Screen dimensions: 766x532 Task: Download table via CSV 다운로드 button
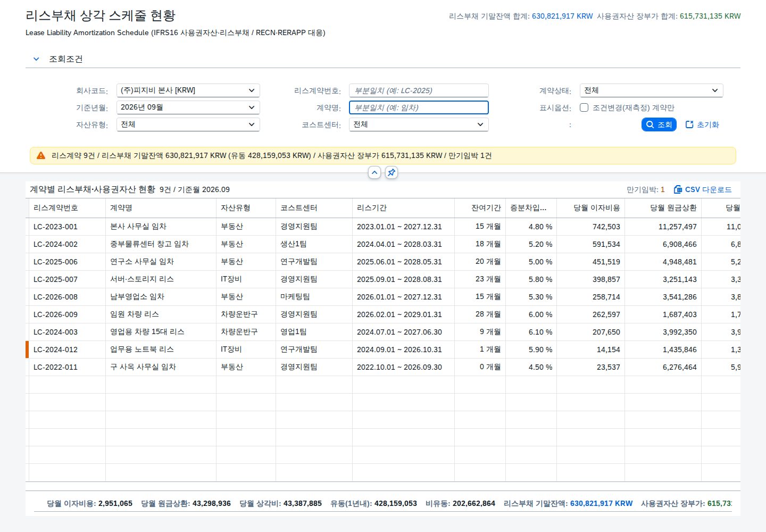click(x=702, y=189)
